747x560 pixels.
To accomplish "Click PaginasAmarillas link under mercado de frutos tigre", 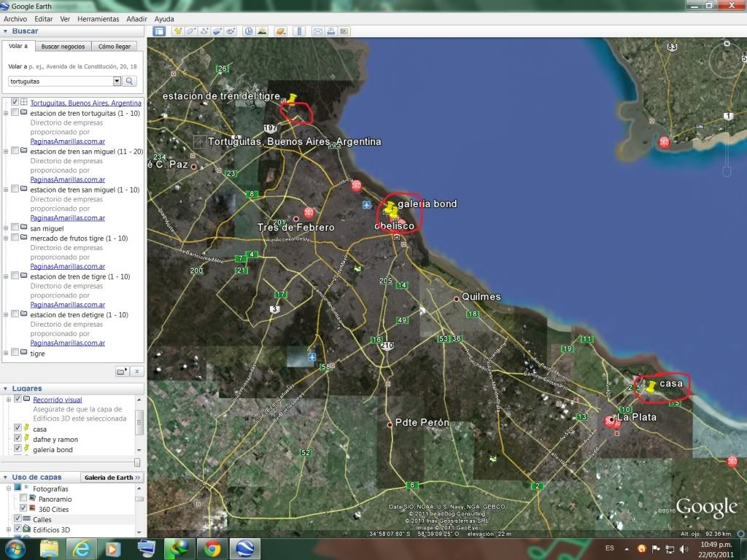I will 68,267.
